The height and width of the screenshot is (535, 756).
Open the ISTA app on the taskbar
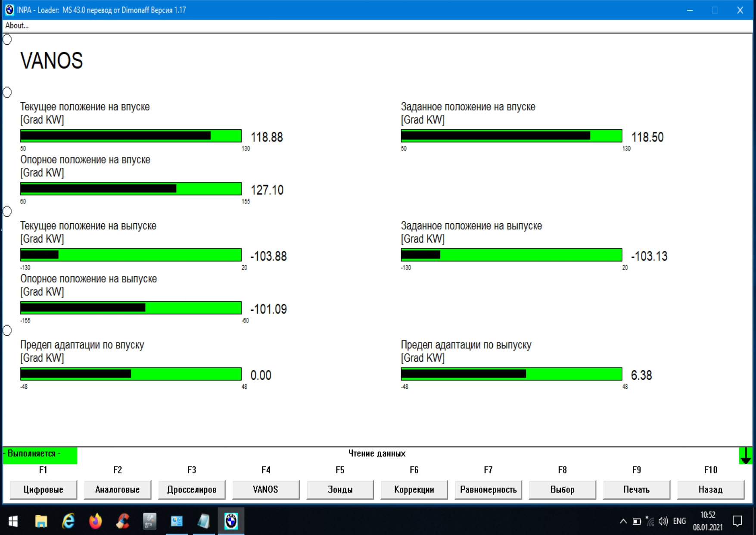point(149,522)
